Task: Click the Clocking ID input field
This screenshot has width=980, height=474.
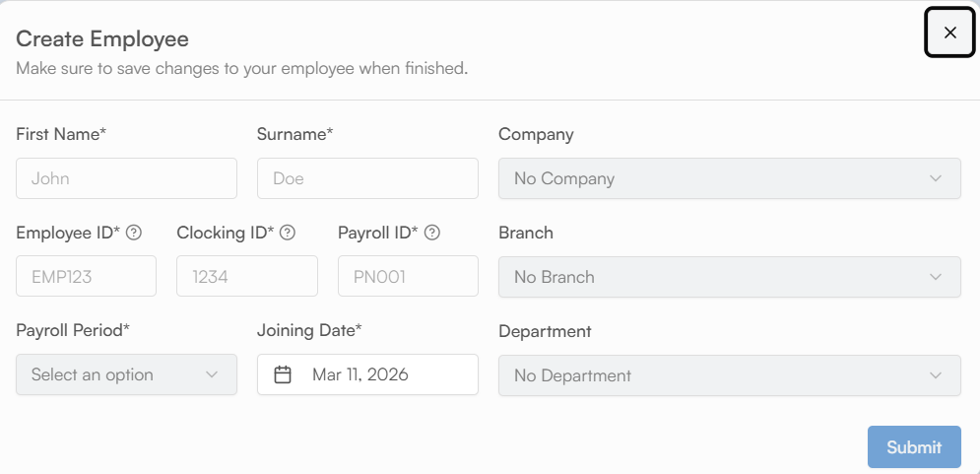Action: (x=247, y=276)
